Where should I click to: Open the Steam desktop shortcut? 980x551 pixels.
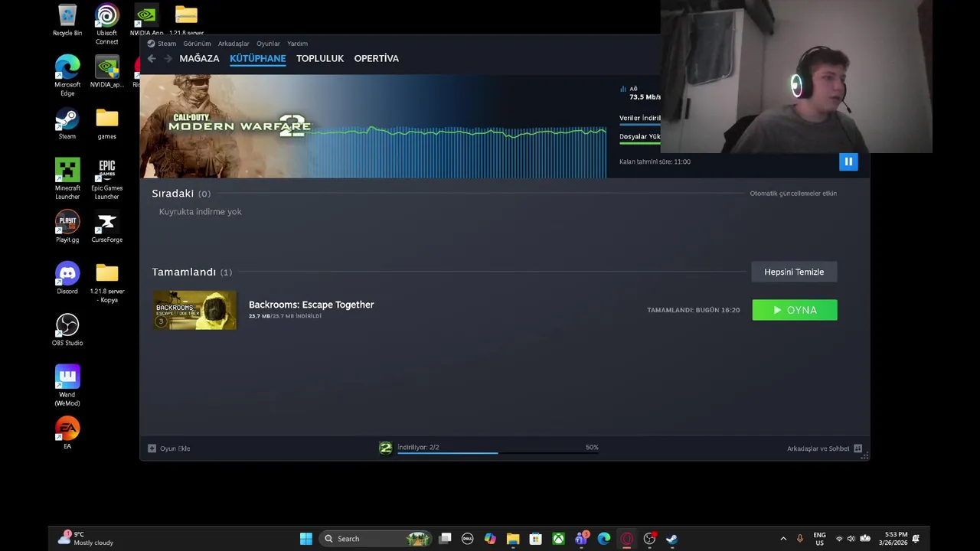pyautogui.click(x=67, y=124)
